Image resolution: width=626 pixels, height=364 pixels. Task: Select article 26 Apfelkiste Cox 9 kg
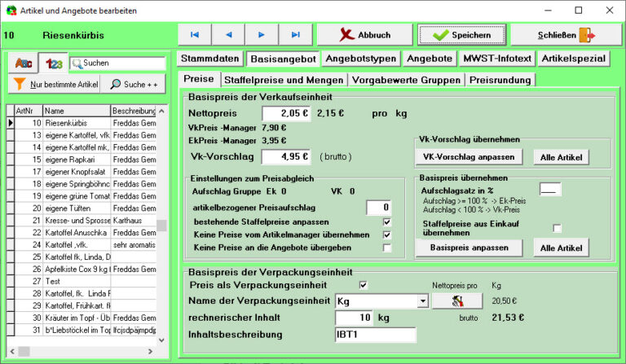pos(82,269)
